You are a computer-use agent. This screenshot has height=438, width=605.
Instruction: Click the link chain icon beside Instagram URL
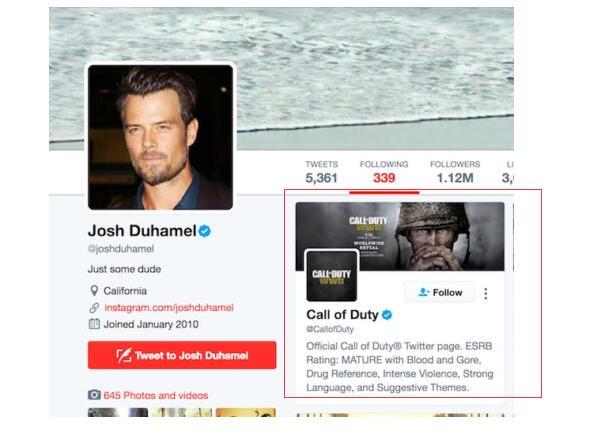tap(94, 308)
